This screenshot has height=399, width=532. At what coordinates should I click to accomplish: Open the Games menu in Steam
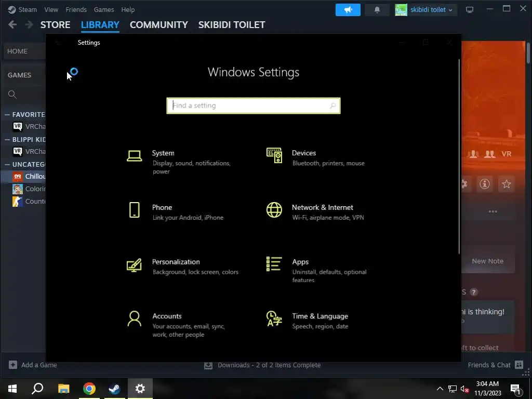pos(104,9)
